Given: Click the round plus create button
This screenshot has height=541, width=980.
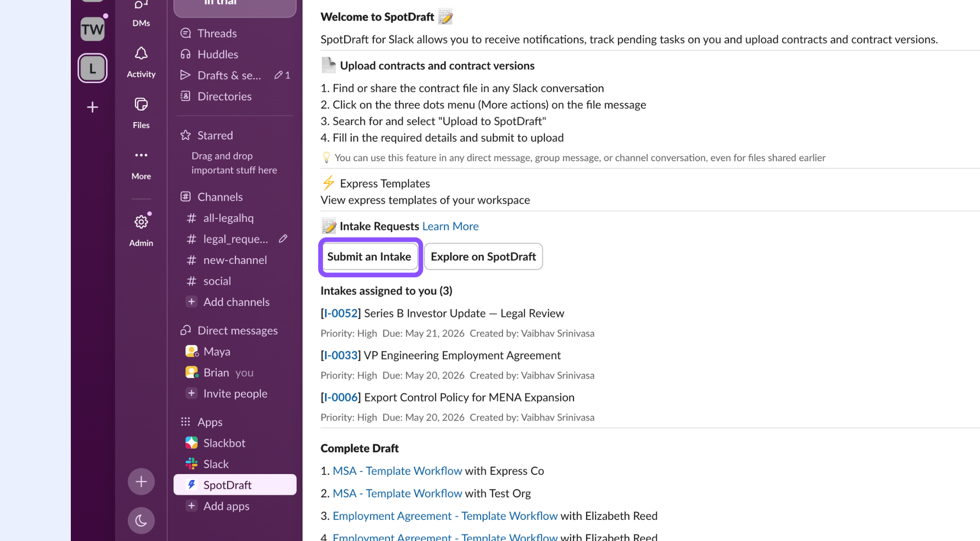Looking at the screenshot, I should click(141, 482).
